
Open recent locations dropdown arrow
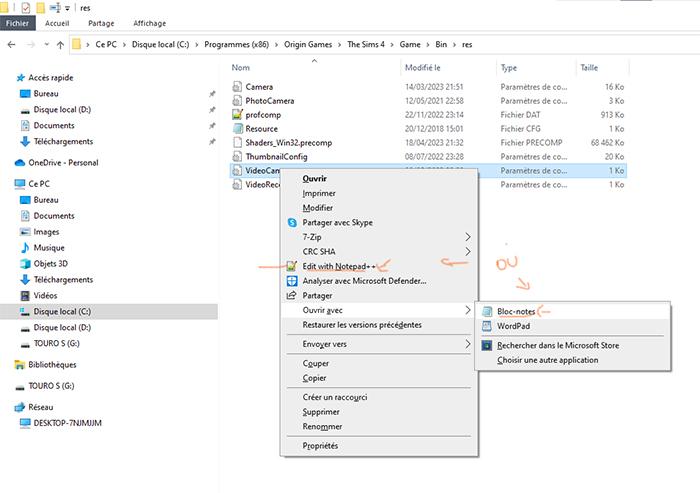click(46, 44)
